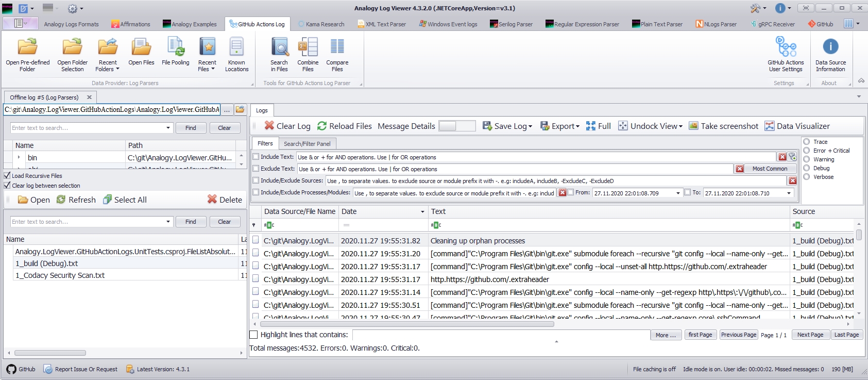This screenshot has width=868, height=380.
Task: Clear the Exclude Text filter with red X
Action: (740, 169)
